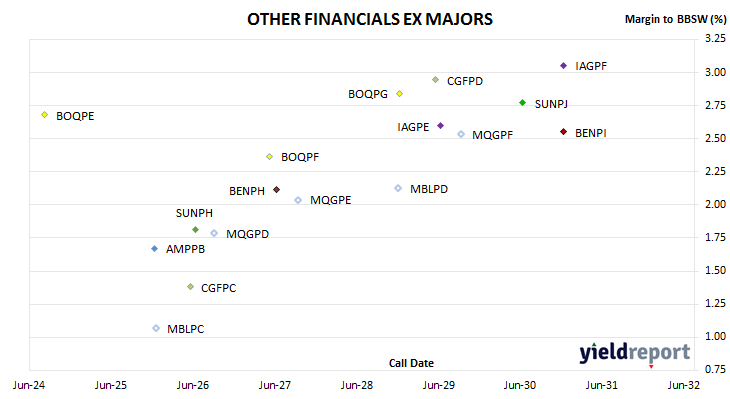Click the BOQPG yellow diamond marker
730x399 pixels.
pyautogui.click(x=399, y=94)
